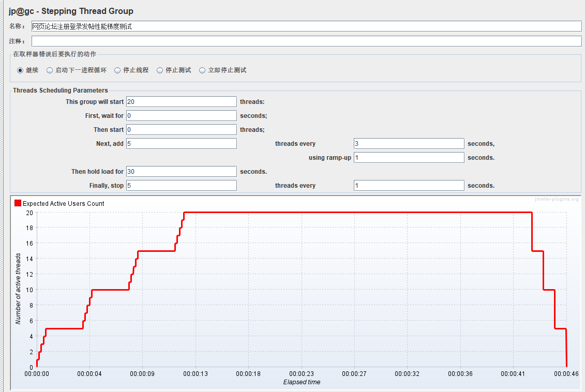The width and height of the screenshot is (585, 392).
Task: Choose the 停止测试 radio option
Action: (160, 70)
